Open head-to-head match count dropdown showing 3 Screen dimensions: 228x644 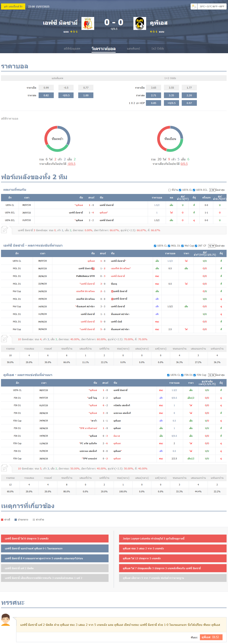click(212, 190)
